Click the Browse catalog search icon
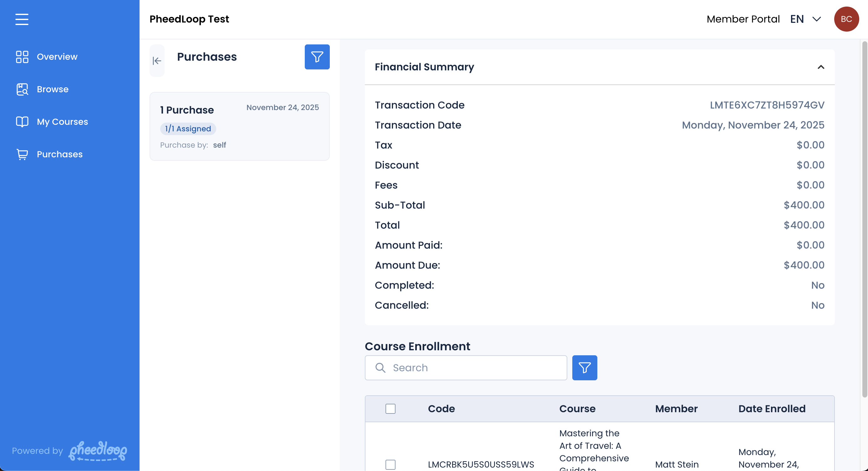The width and height of the screenshot is (868, 471). pyautogui.click(x=22, y=89)
